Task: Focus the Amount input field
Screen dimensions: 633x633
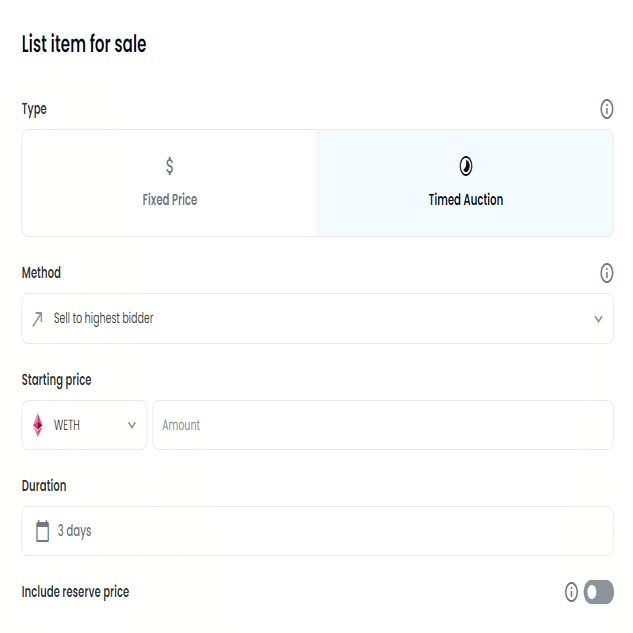Action: 382,425
